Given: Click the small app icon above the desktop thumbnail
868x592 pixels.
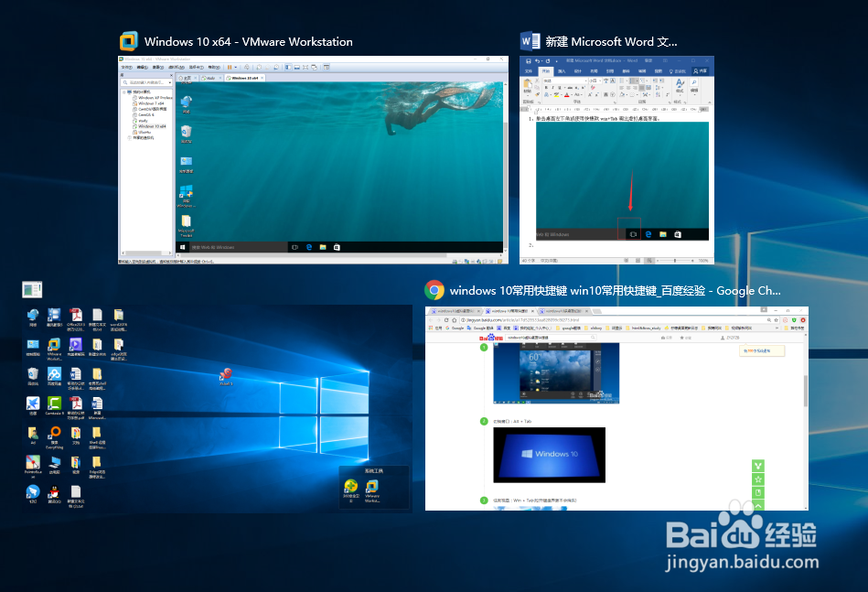Looking at the screenshot, I should 32,289.
